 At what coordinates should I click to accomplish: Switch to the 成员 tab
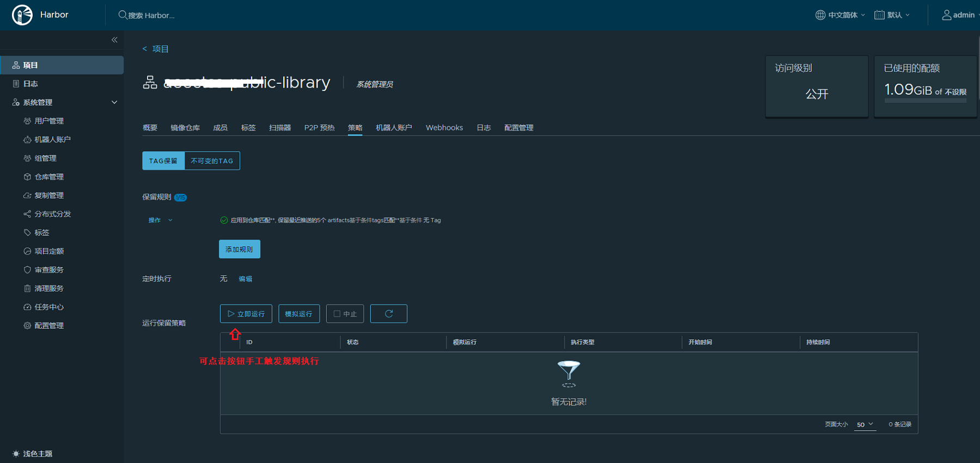coord(220,128)
